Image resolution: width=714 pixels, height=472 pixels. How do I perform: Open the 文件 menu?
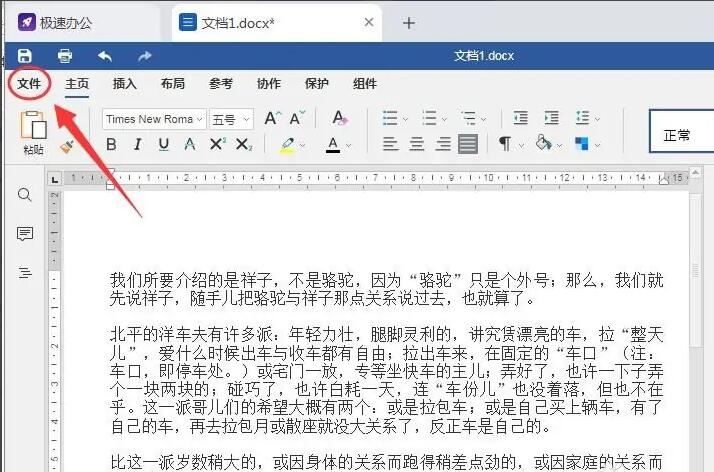click(x=29, y=83)
